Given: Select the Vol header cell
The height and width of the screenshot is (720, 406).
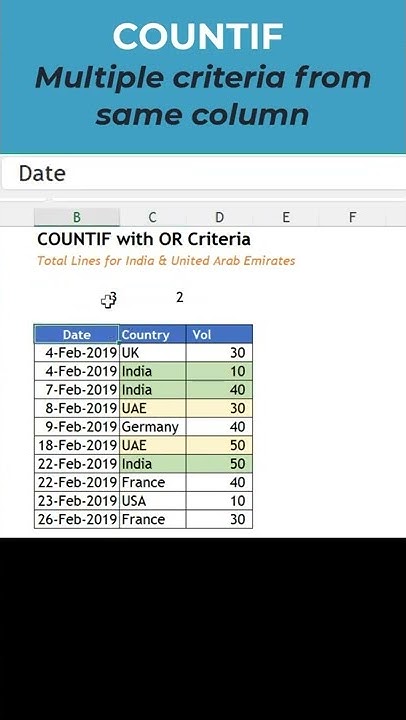Looking at the screenshot, I should [220, 334].
